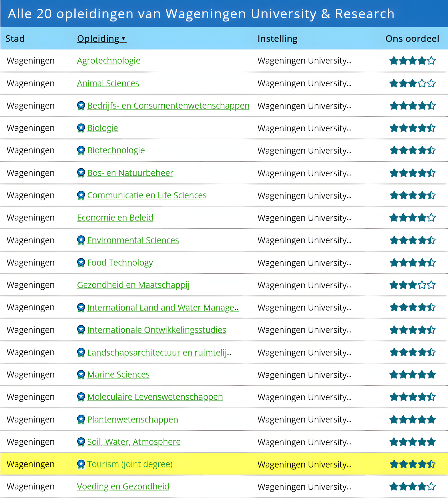Open the Gezondheid en Maatschappij link
448x498 pixels.
coord(133,285)
